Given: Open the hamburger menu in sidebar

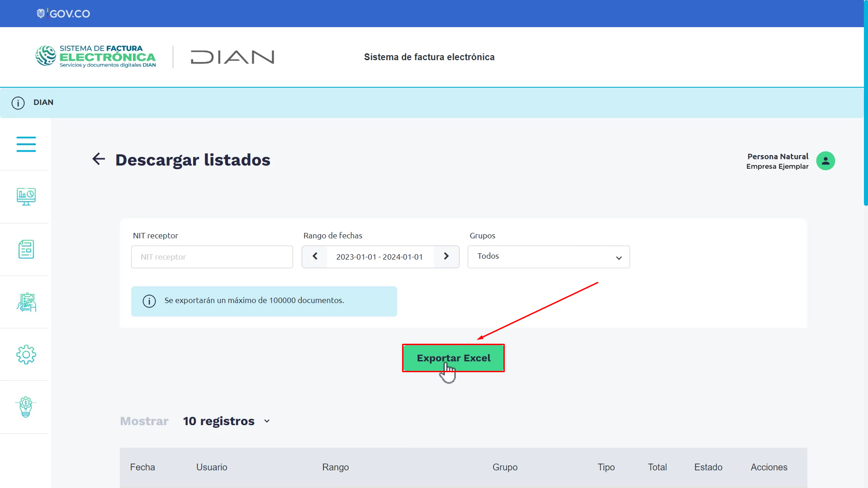Looking at the screenshot, I should (26, 144).
